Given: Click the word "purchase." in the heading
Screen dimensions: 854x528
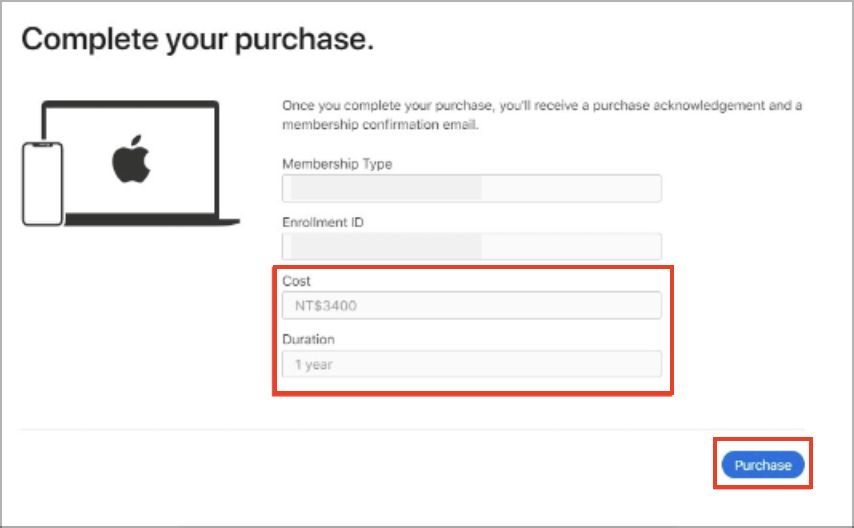Looking at the screenshot, I should coord(304,40).
